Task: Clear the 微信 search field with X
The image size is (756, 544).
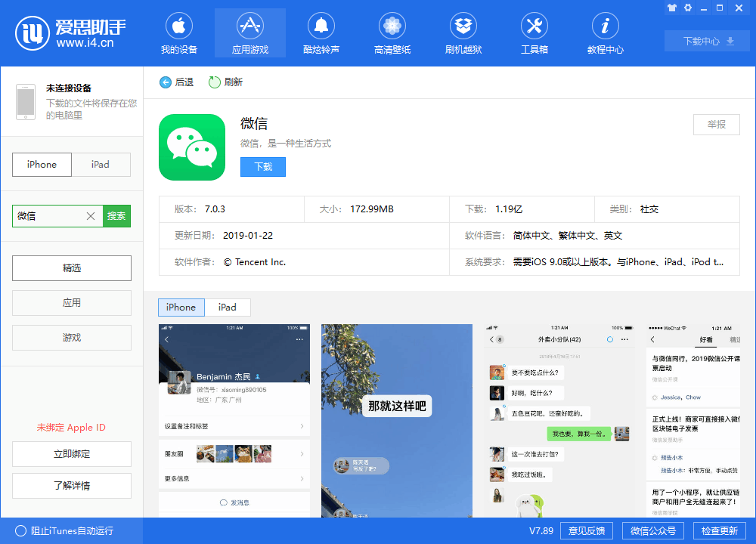Action: [x=91, y=216]
